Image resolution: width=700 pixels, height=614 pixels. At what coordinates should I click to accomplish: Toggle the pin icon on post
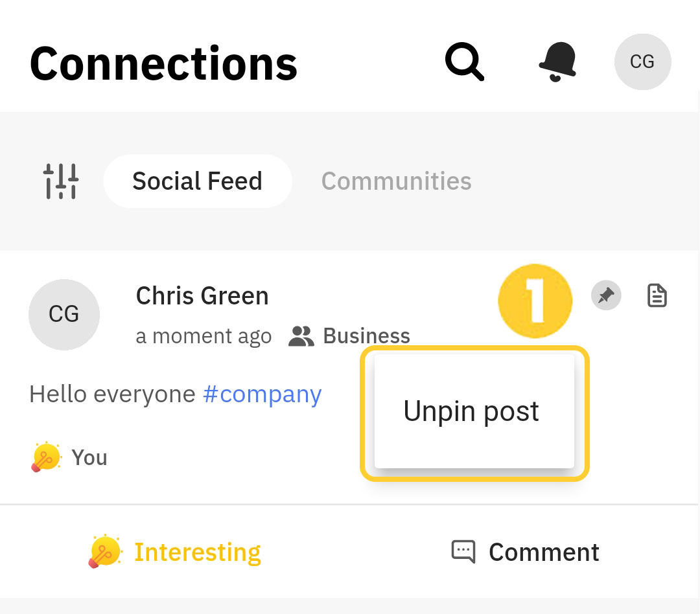pyautogui.click(x=606, y=295)
